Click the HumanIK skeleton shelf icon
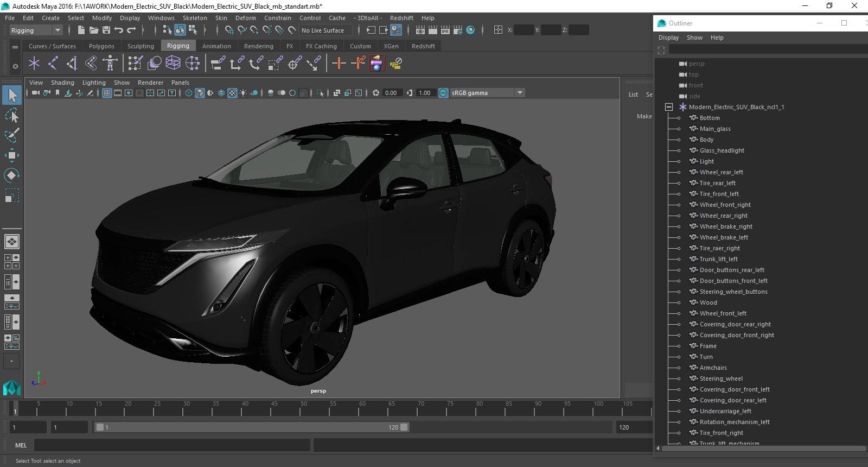Viewport: 868px width, 467px height. (x=110, y=64)
